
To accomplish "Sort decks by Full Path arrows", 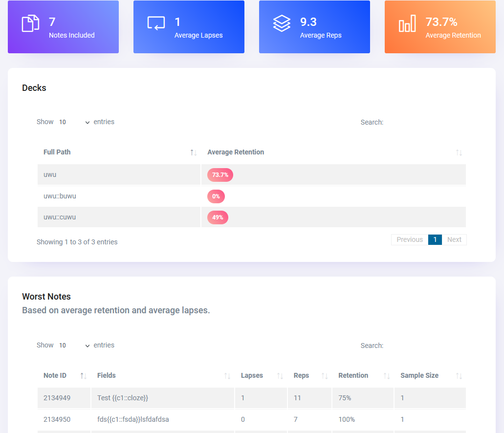I will [194, 152].
